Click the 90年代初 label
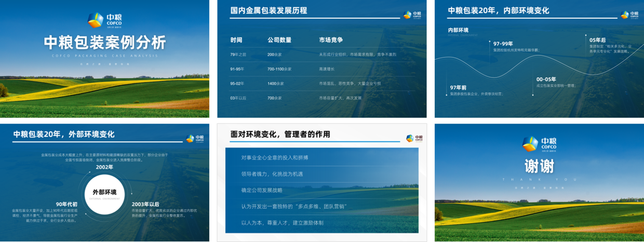644x242 pixels. tap(66, 204)
